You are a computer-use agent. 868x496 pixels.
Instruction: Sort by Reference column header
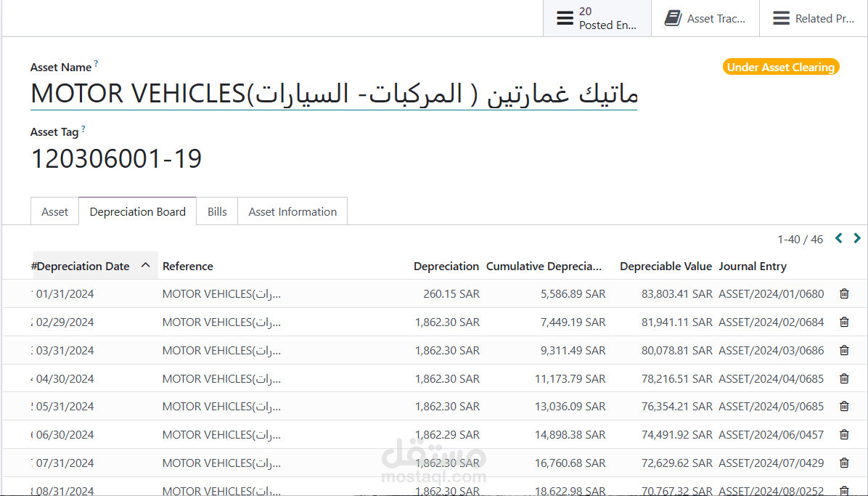188,266
